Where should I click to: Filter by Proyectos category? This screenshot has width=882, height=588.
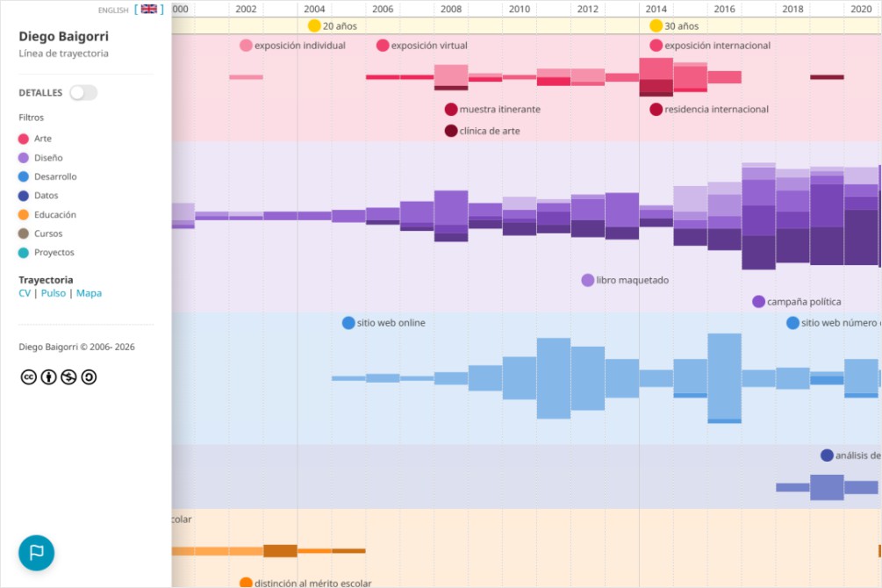pyautogui.click(x=47, y=252)
